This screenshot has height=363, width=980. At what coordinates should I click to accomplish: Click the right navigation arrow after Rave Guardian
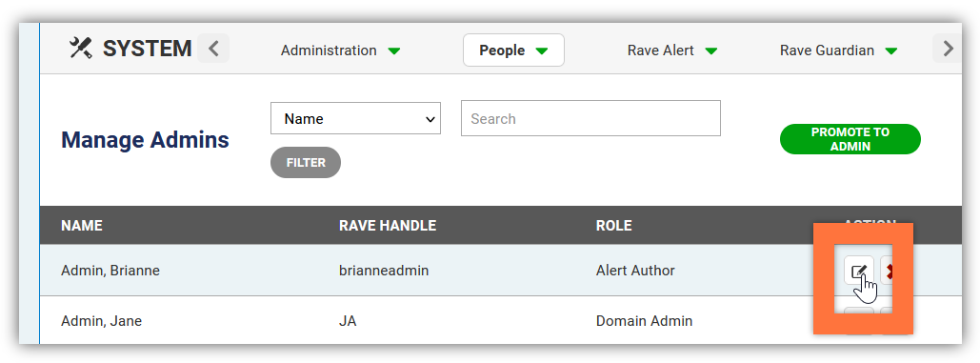click(x=947, y=49)
